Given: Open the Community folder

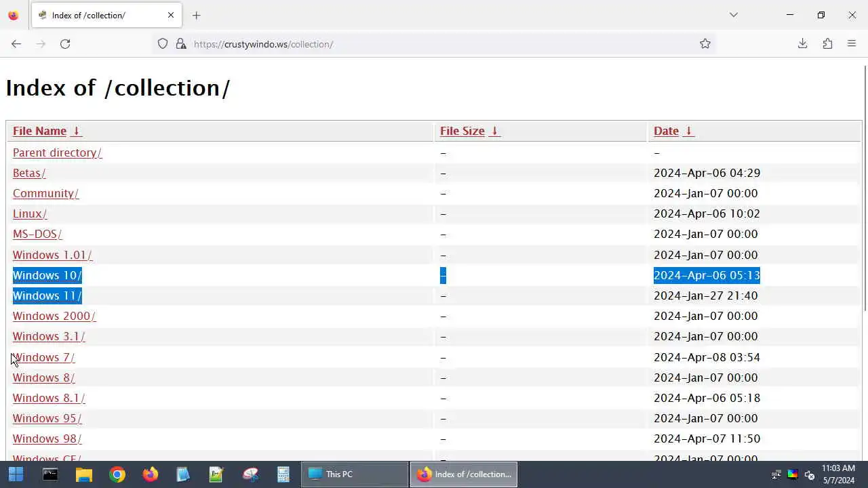Looking at the screenshot, I should click(x=45, y=193).
